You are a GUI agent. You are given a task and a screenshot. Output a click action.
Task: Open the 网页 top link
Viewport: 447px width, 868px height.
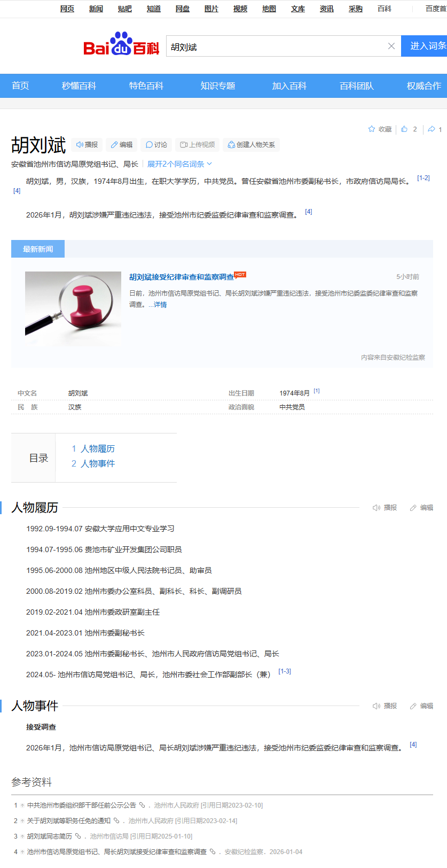pyautogui.click(x=67, y=9)
